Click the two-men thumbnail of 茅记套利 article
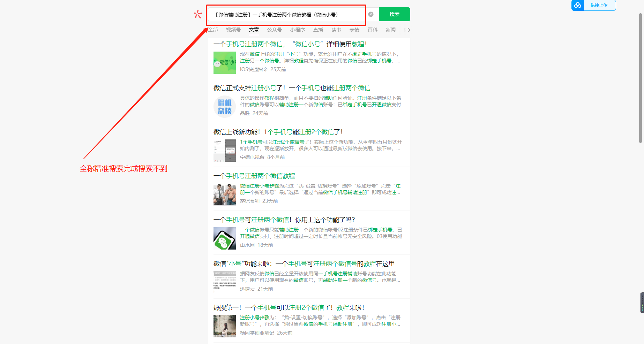Screen dimensions: 644x344 225,194
